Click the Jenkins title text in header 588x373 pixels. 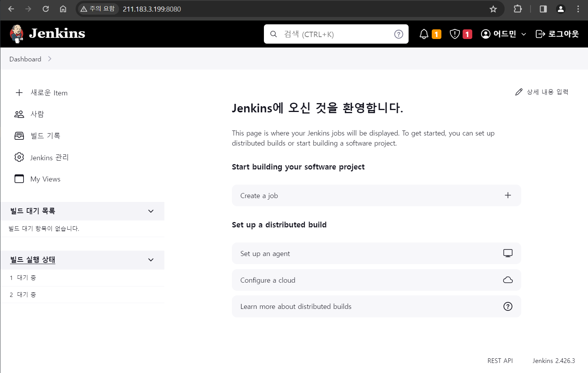tap(57, 34)
